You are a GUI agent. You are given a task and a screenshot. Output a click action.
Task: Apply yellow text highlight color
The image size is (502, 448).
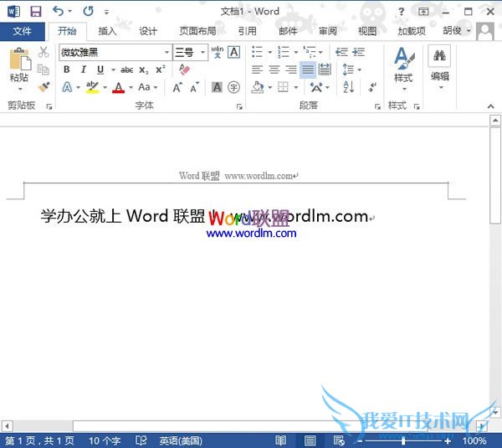92,87
